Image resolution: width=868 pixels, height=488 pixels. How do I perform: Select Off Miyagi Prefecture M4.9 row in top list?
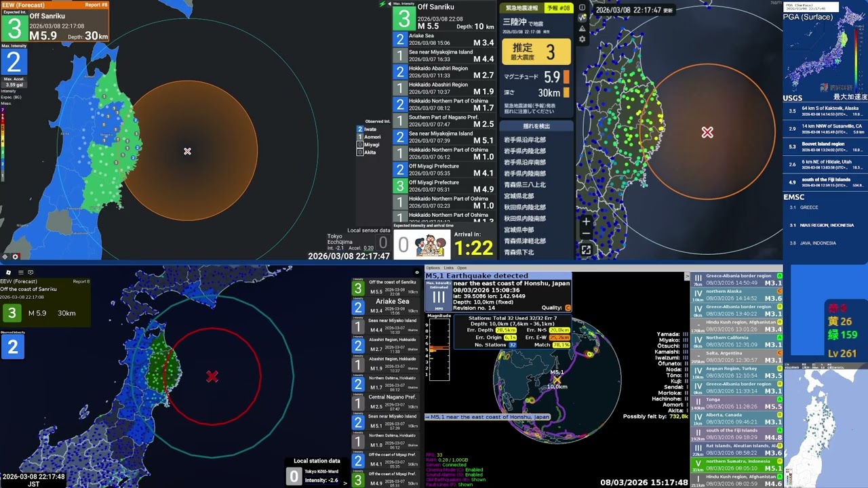click(444, 186)
